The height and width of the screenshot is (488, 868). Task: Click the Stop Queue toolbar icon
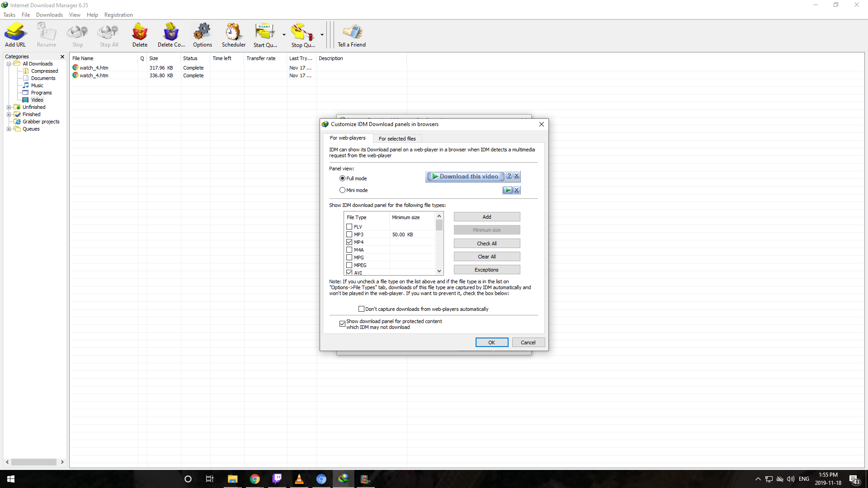pyautogui.click(x=303, y=35)
